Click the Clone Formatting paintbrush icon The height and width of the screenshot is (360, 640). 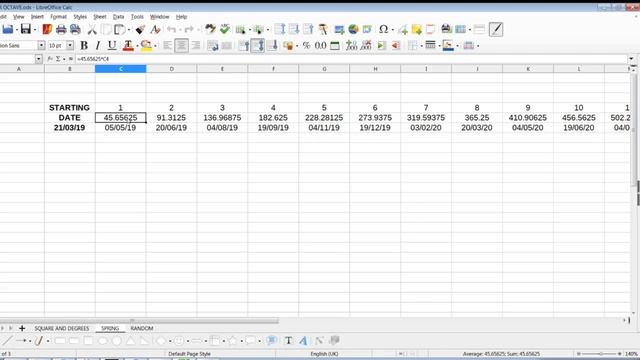[141, 29]
